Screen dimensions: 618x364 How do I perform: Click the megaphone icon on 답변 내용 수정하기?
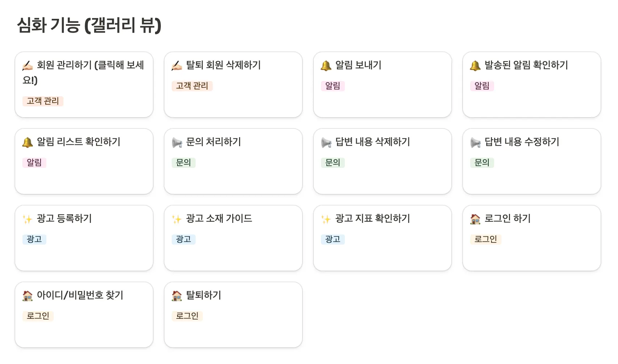point(475,142)
